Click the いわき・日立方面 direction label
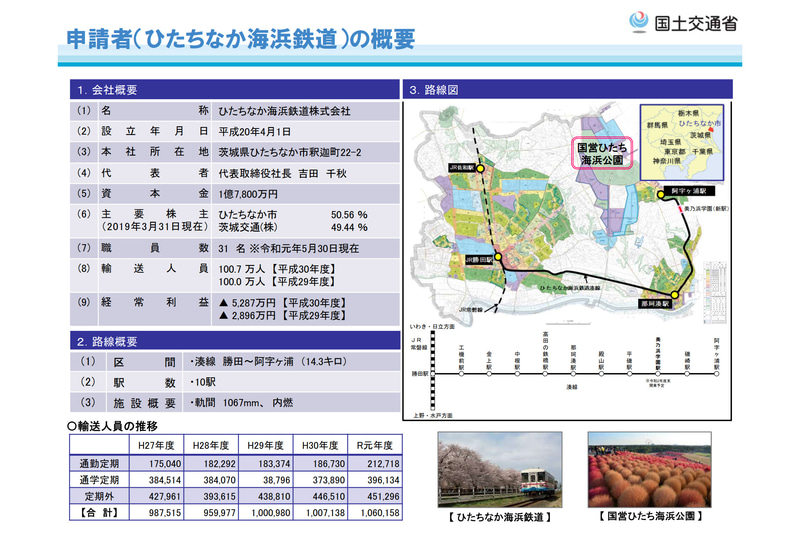The height and width of the screenshot is (534, 800). (432, 326)
